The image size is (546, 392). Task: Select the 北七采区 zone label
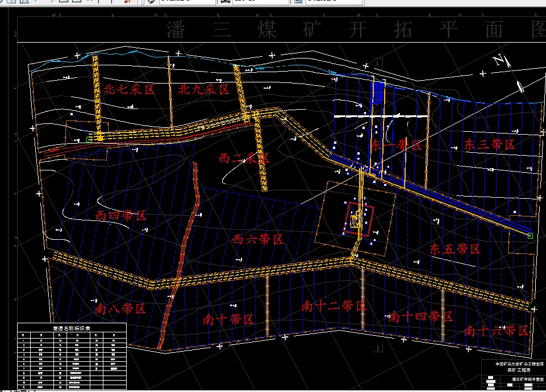[x=129, y=89]
